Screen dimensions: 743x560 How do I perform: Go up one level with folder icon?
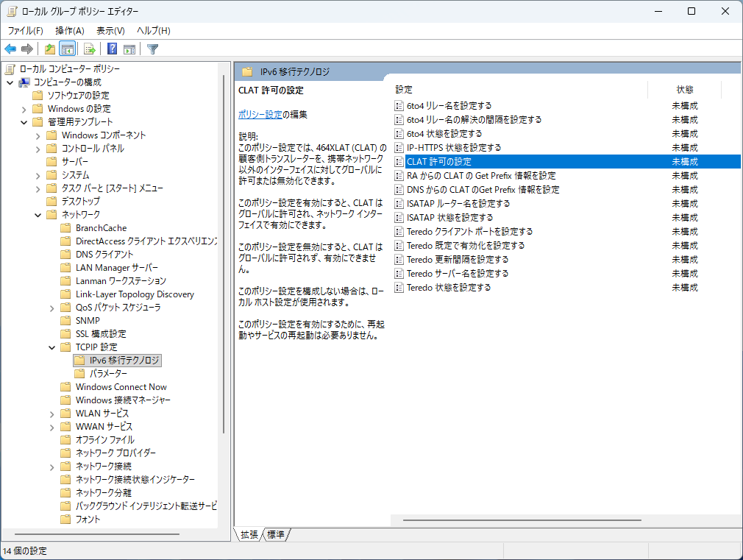tap(50, 49)
